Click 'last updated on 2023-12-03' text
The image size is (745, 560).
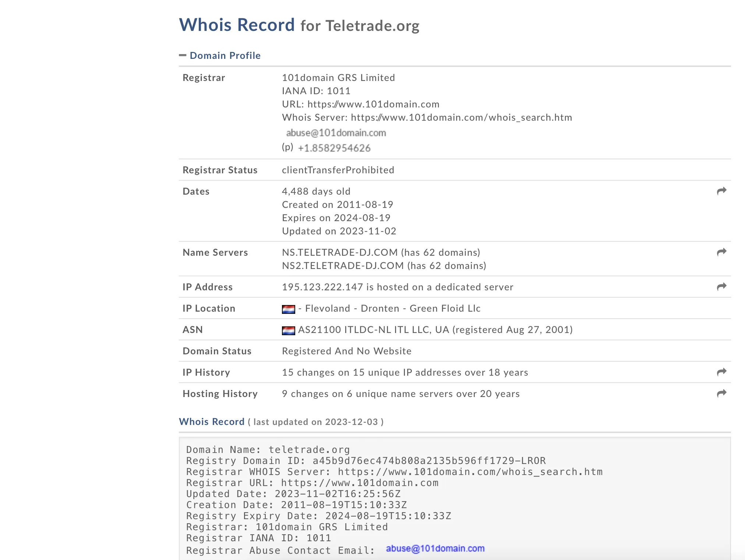(315, 422)
